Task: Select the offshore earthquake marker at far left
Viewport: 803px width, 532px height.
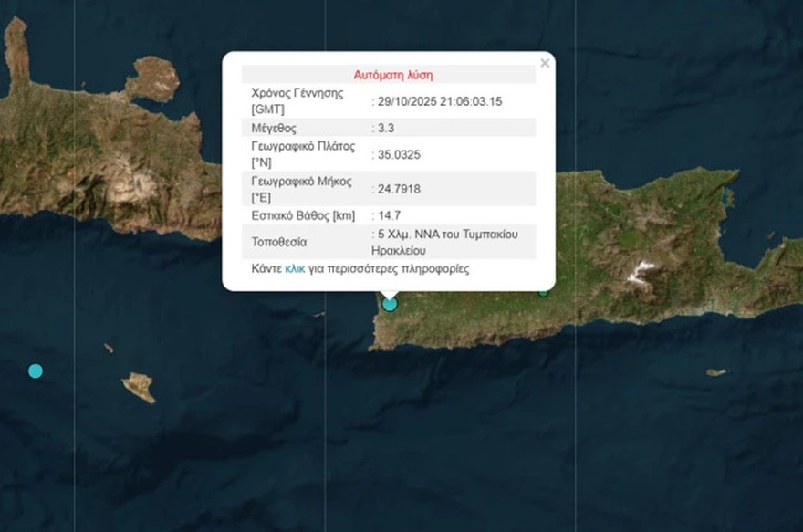Action: coord(34,370)
